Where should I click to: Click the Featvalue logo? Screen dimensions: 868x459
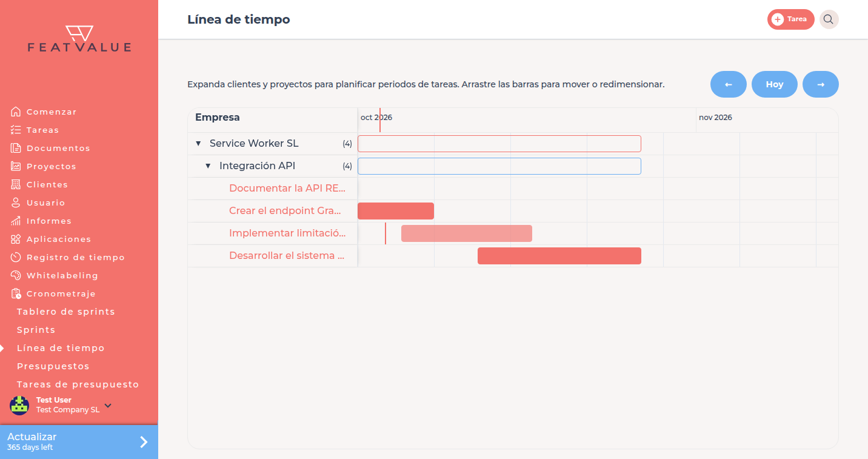(x=79, y=39)
